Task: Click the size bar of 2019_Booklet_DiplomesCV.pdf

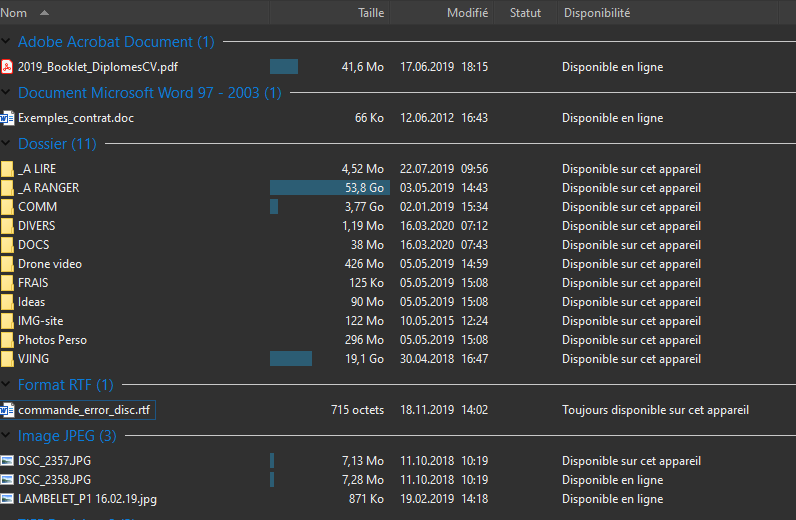Action: click(284, 67)
